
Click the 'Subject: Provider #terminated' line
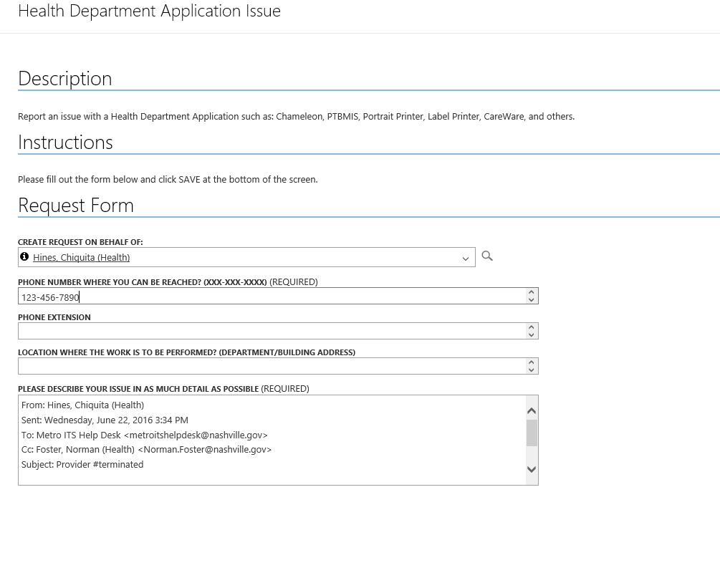82,465
